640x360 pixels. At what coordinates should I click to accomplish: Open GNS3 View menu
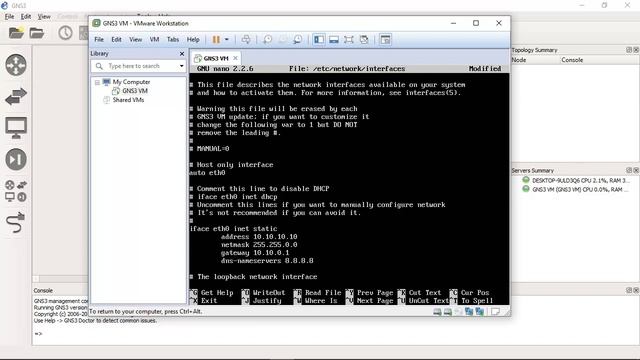(x=44, y=17)
